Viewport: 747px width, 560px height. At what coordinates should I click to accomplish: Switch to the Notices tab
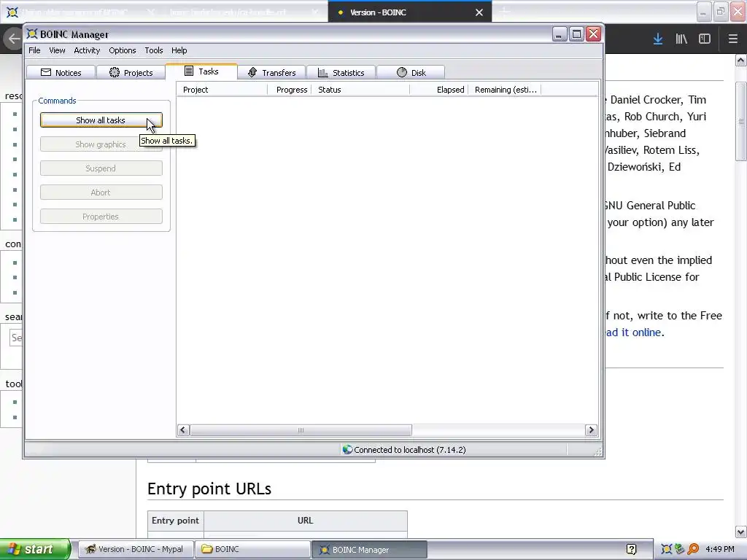(x=61, y=72)
